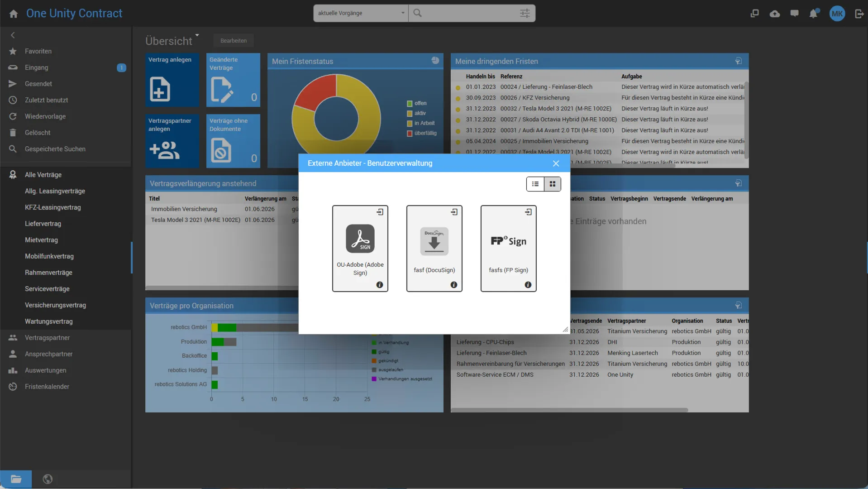Open Zuletzt benutzt in the sidebar
The height and width of the screenshot is (489, 868).
point(66,100)
